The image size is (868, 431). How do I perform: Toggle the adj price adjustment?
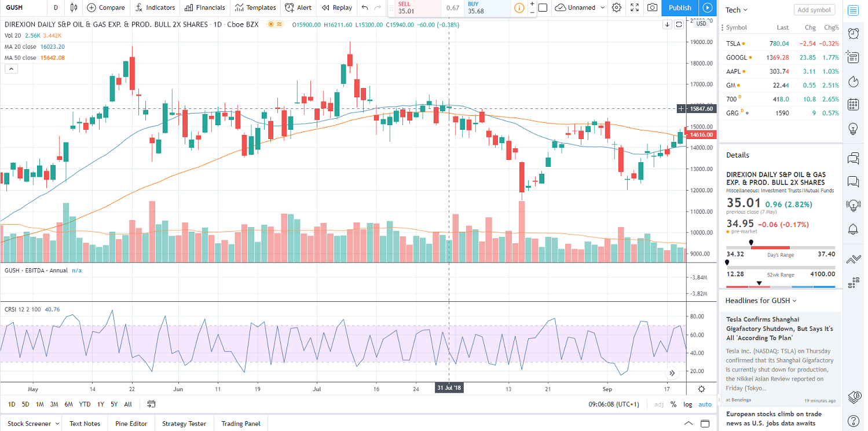coord(659,404)
